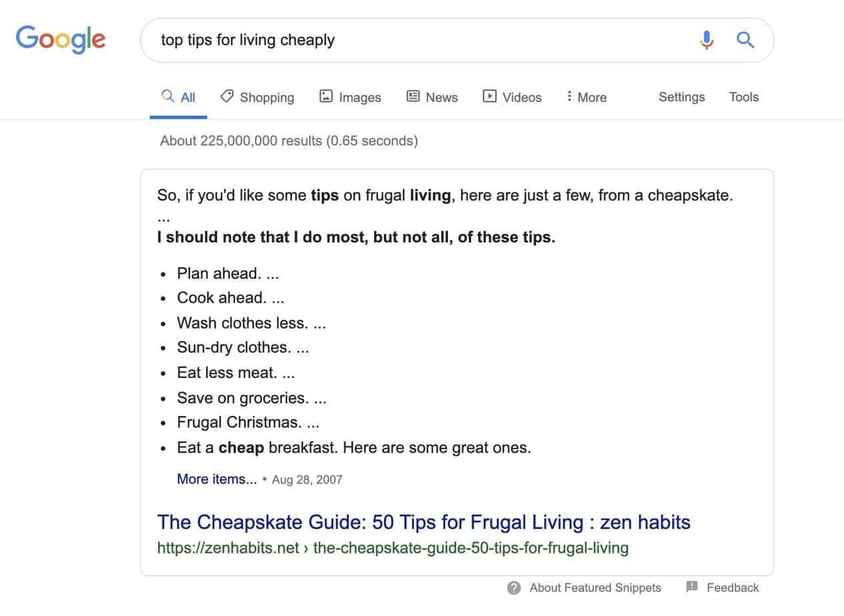Image resolution: width=844 pixels, height=616 pixels.
Task: Expand the More items list link
Action: pos(217,479)
